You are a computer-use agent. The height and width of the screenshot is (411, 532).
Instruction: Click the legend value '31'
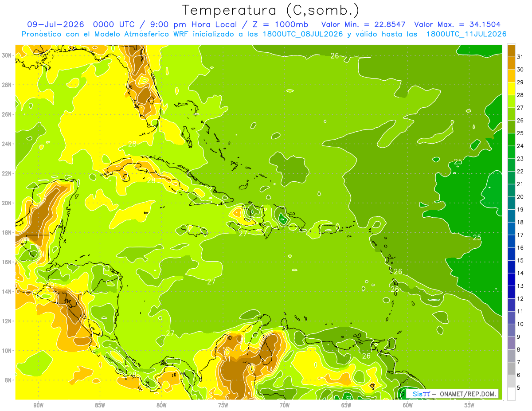[x=520, y=57]
